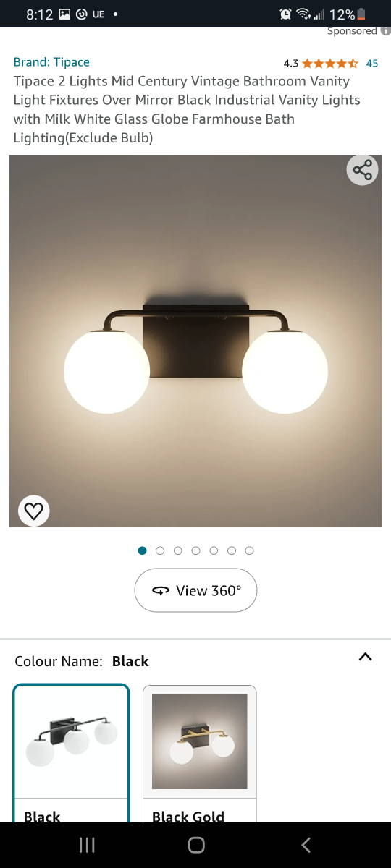Select fourth image pagination dot
391x868 pixels.
195,550
